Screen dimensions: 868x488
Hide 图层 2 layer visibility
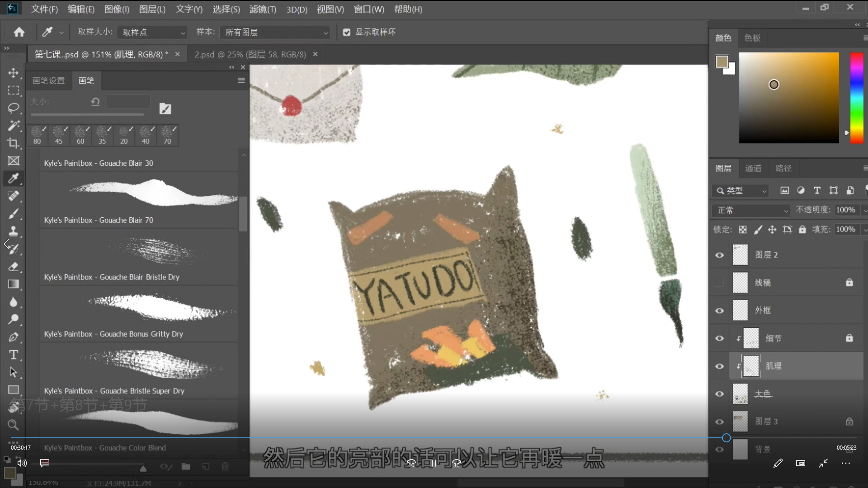coord(719,255)
